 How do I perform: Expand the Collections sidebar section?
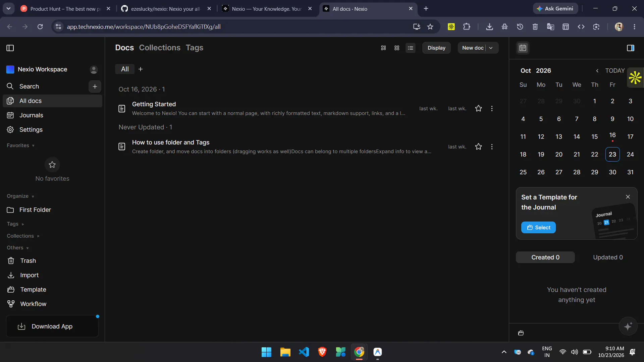pyautogui.click(x=23, y=236)
